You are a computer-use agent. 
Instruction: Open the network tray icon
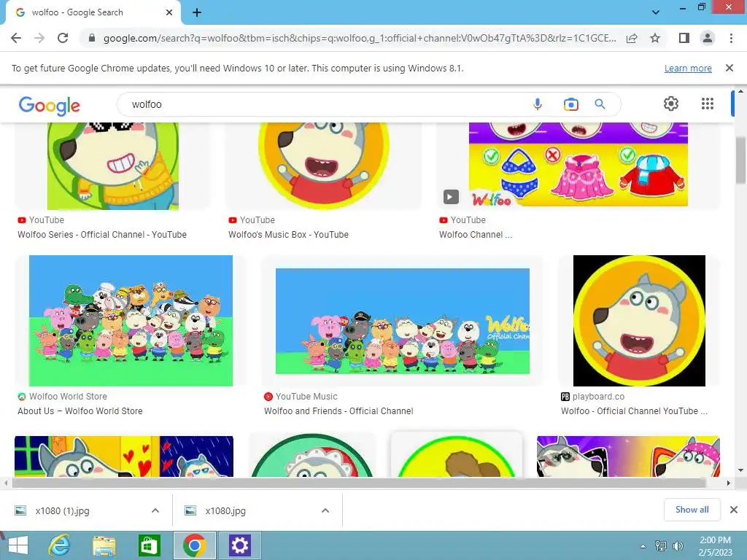661,545
